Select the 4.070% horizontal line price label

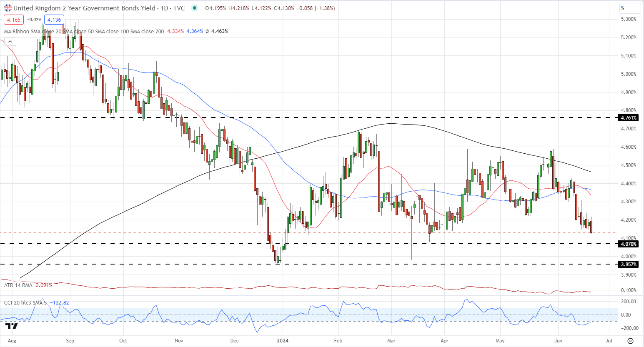629,244
